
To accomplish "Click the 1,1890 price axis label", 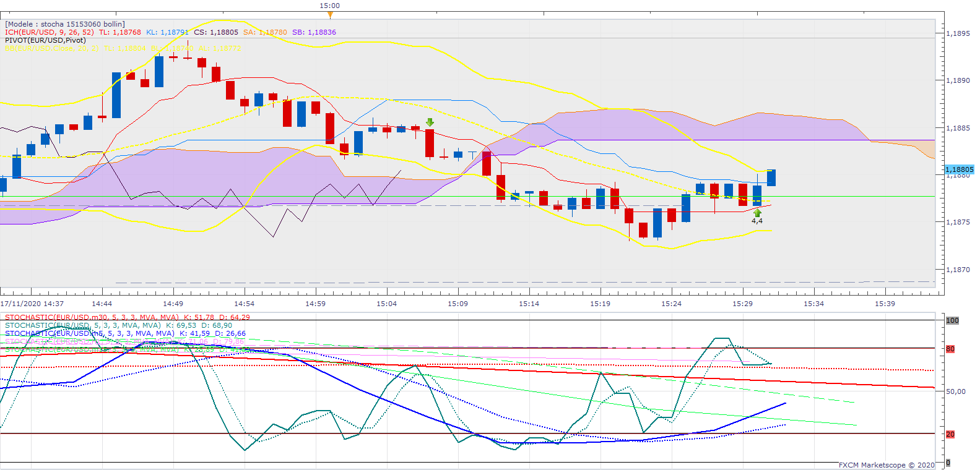I will point(958,80).
